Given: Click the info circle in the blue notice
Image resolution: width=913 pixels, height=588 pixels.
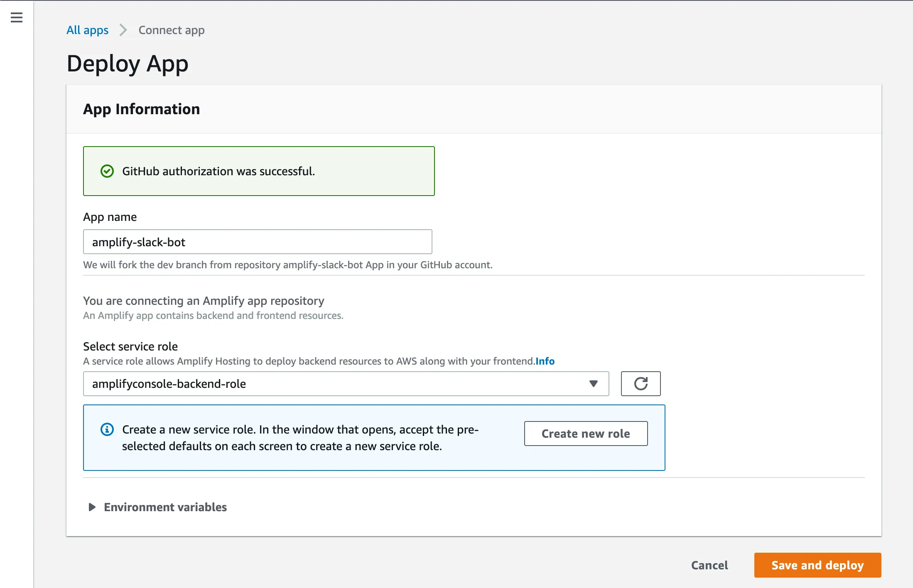Looking at the screenshot, I should 107,429.
